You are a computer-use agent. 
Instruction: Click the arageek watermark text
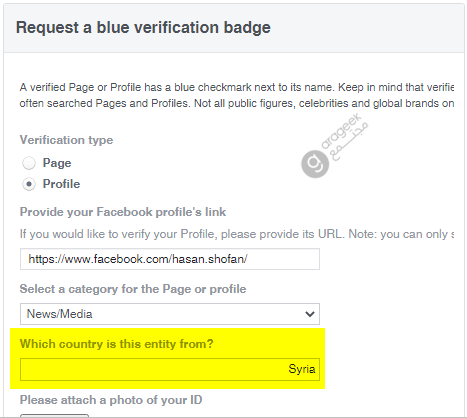[x=345, y=136]
